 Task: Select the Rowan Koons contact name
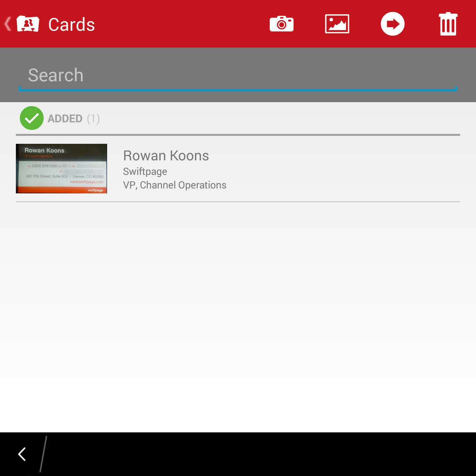pyautogui.click(x=166, y=155)
